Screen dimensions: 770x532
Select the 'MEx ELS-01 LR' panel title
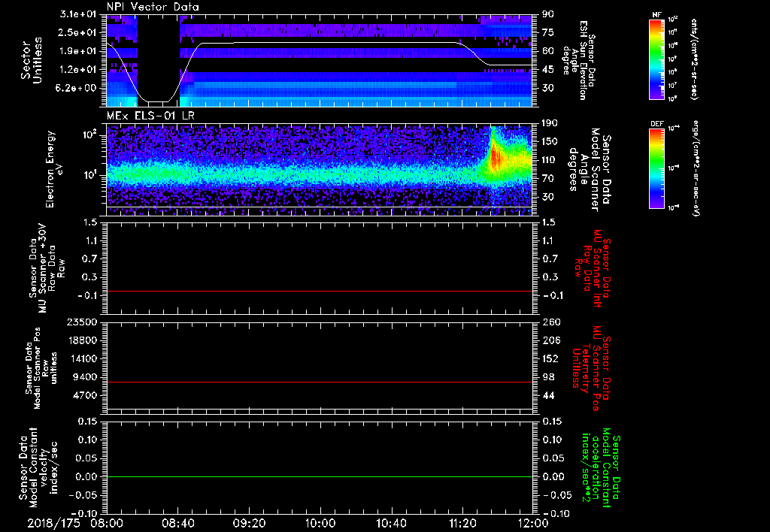coord(150,116)
